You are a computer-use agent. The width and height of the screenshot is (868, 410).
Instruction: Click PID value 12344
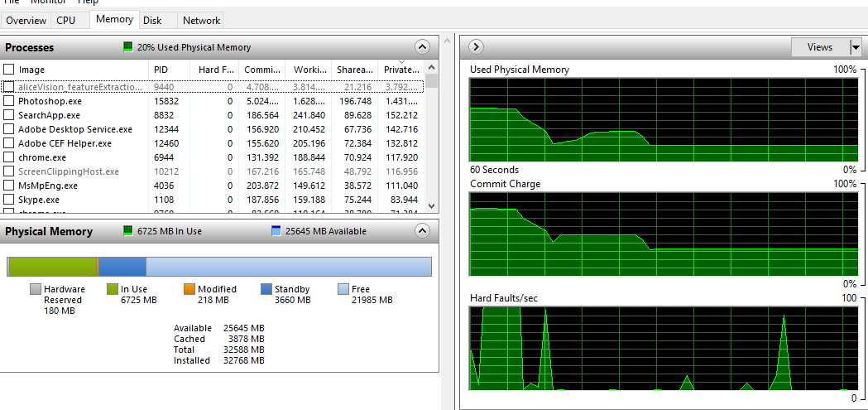click(165, 129)
